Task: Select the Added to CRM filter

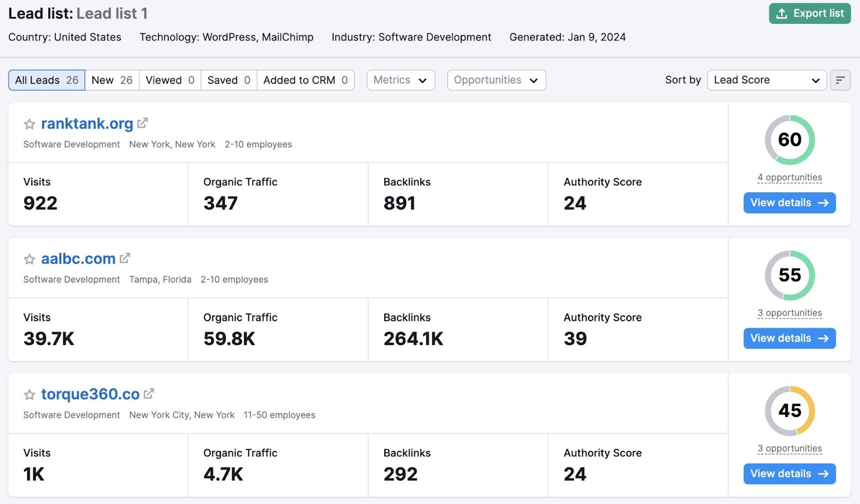Action: tap(305, 80)
